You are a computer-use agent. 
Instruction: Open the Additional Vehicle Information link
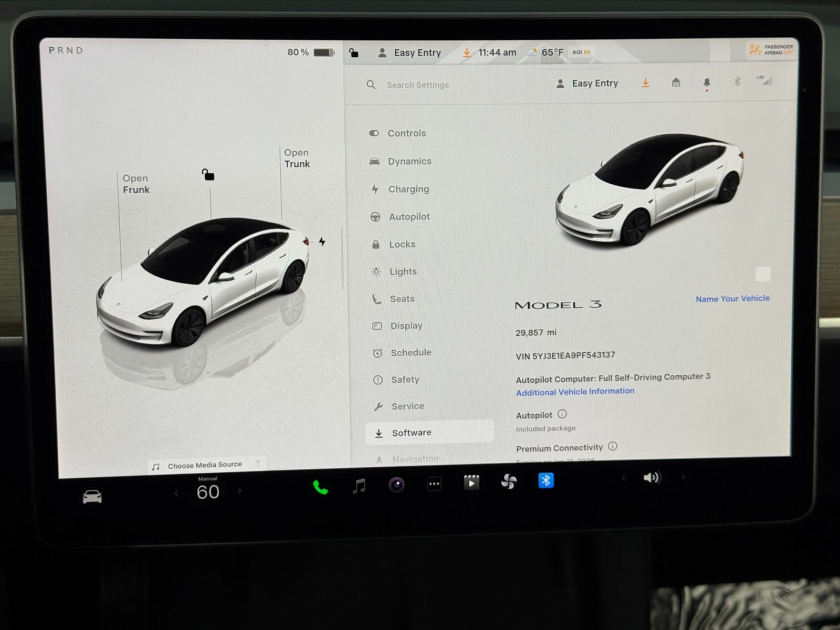pos(575,392)
